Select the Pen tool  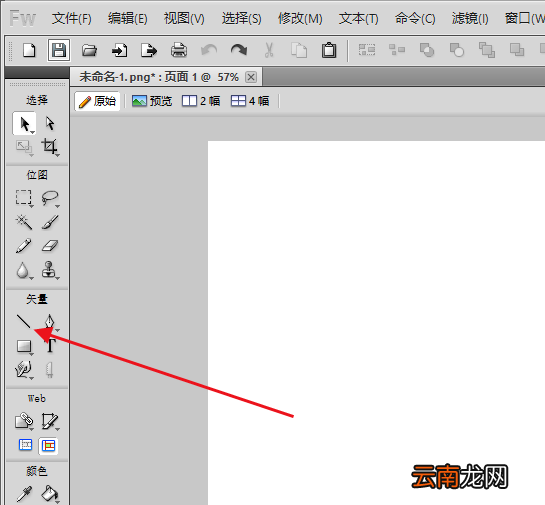(50, 322)
